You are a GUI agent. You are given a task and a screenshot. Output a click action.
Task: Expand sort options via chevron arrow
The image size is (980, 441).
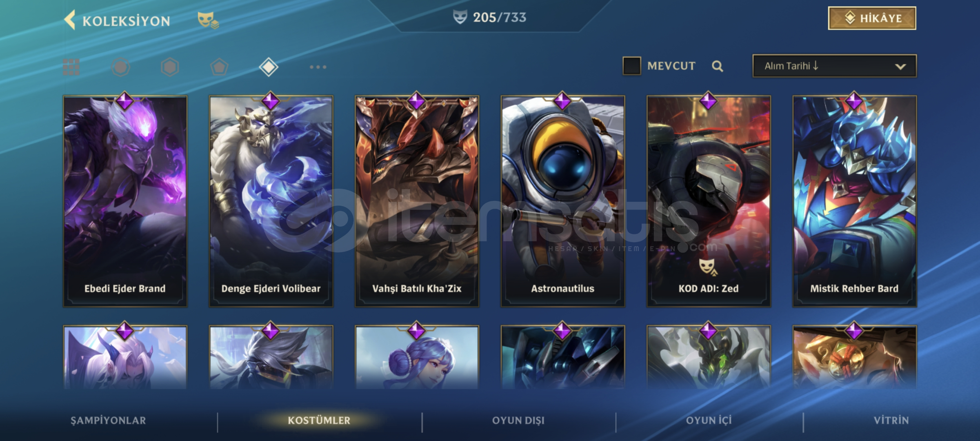(x=900, y=67)
